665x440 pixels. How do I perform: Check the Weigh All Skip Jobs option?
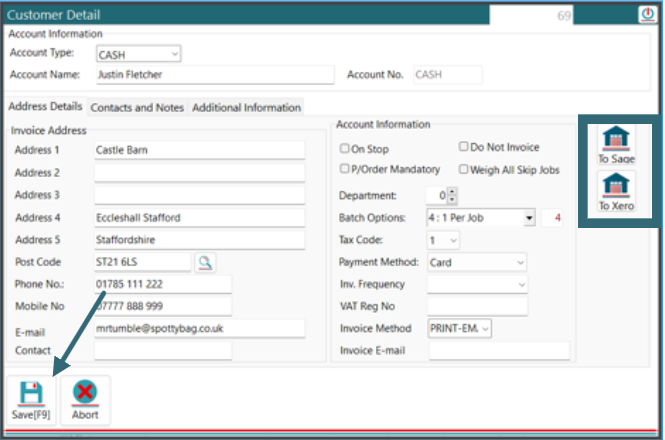[463, 169]
